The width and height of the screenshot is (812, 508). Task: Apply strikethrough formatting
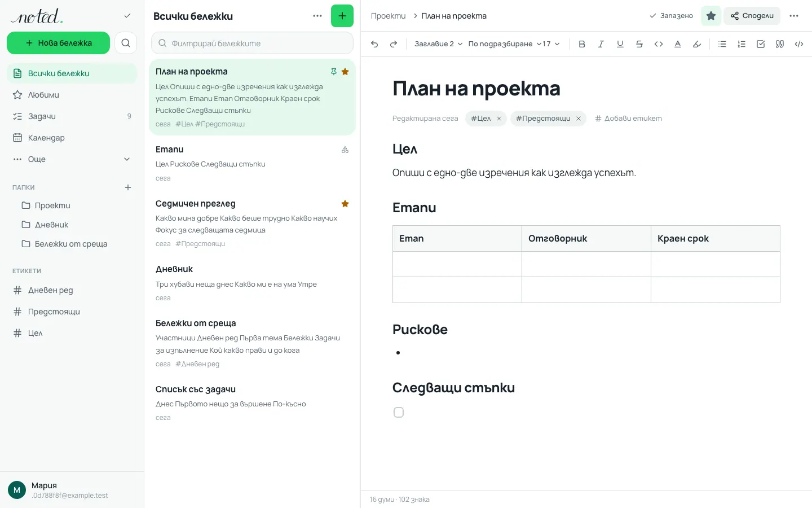click(x=639, y=44)
